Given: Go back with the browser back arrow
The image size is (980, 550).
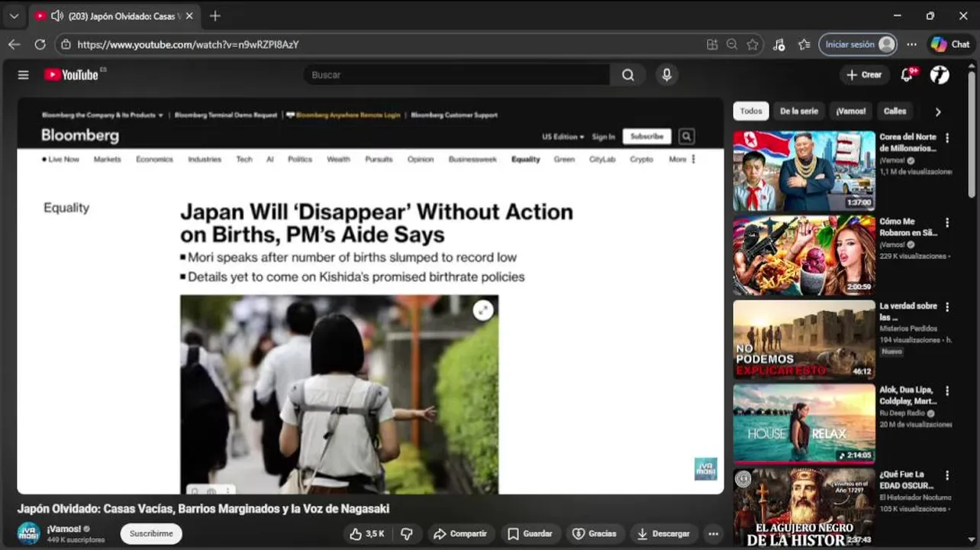Looking at the screenshot, I should pos(14,44).
